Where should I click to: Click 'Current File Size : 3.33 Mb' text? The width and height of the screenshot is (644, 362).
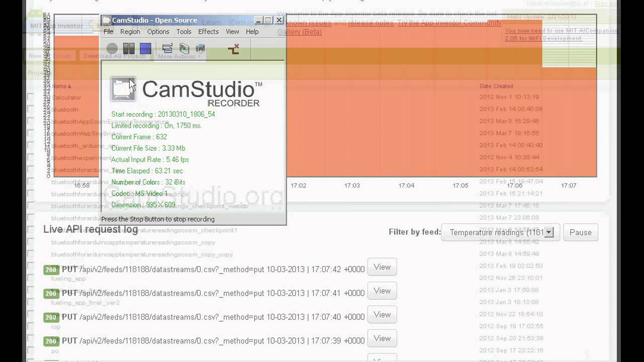point(148,148)
